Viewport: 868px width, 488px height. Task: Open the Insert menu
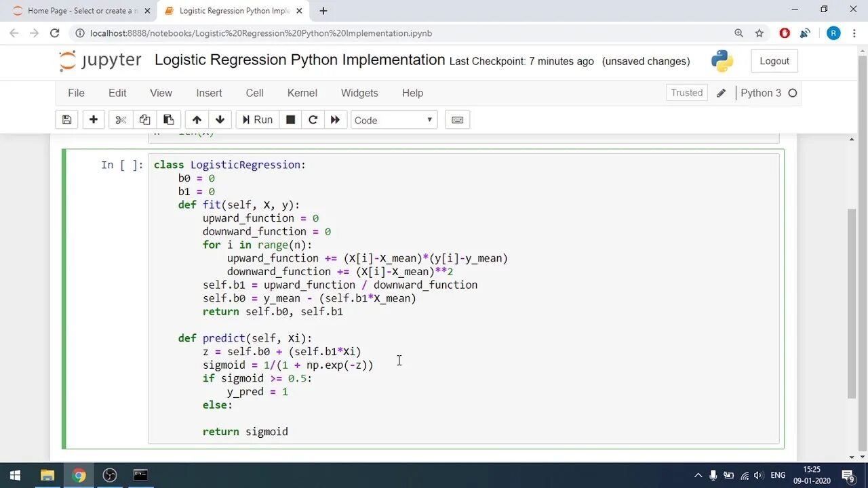point(209,93)
